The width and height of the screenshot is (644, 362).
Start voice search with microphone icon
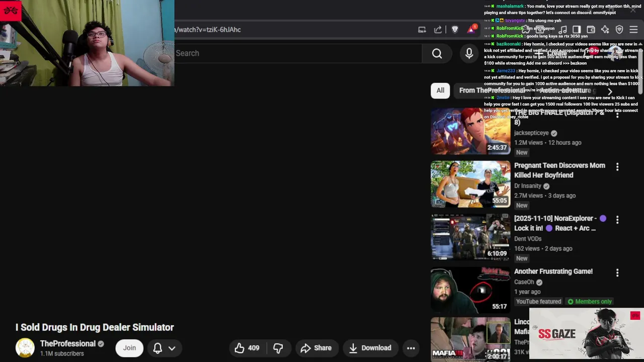(x=469, y=53)
